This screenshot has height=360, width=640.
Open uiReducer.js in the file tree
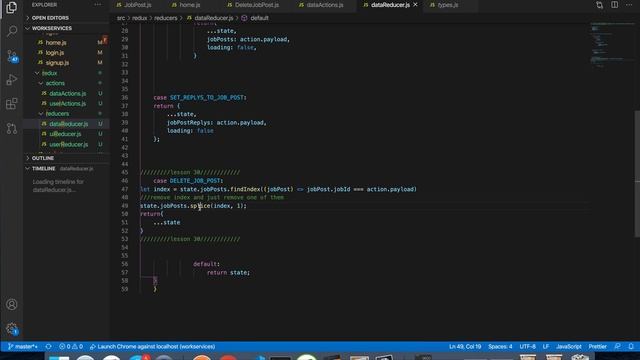(65, 134)
